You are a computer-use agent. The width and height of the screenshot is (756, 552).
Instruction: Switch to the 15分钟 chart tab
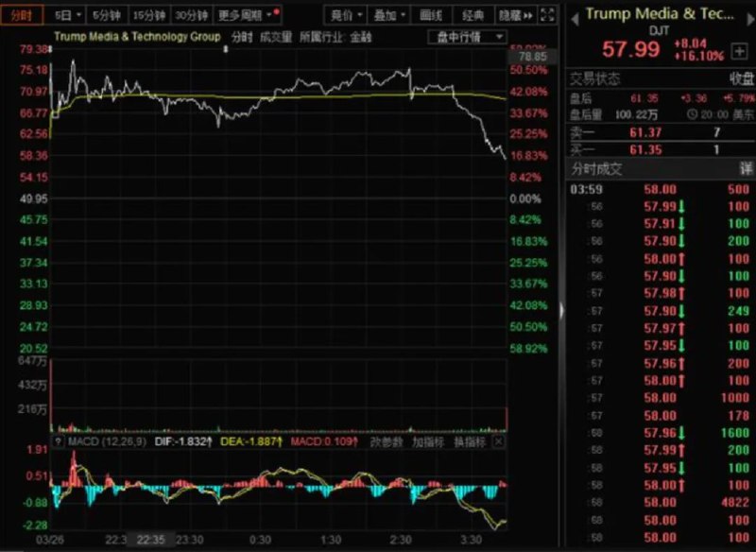click(x=147, y=15)
